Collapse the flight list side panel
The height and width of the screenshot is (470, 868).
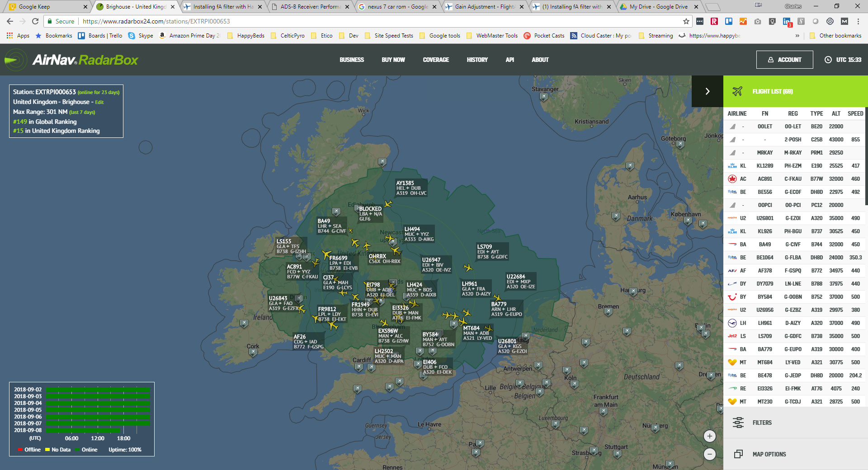[x=708, y=91]
